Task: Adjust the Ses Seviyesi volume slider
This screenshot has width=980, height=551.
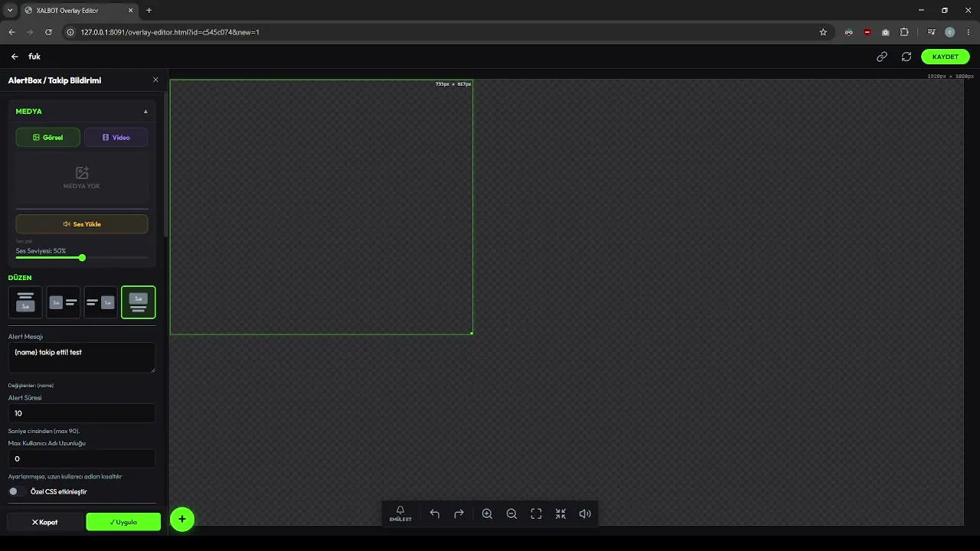Action: point(82,258)
